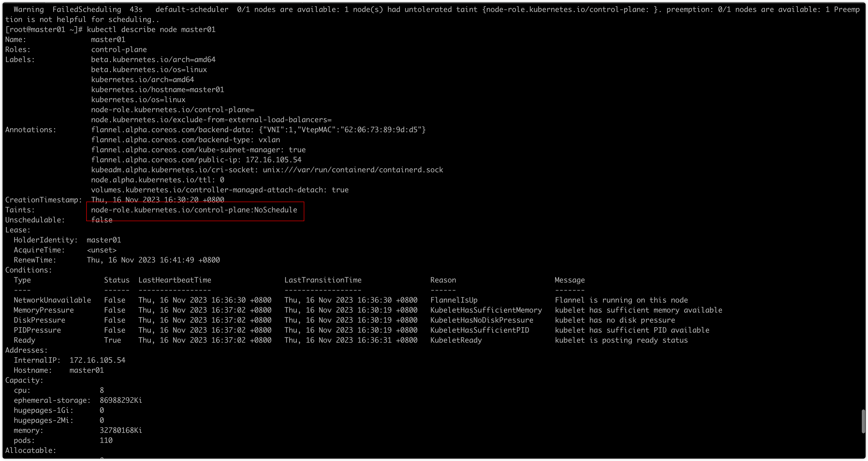Click the control-plane:NoSchedule taint text

[194, 210]
